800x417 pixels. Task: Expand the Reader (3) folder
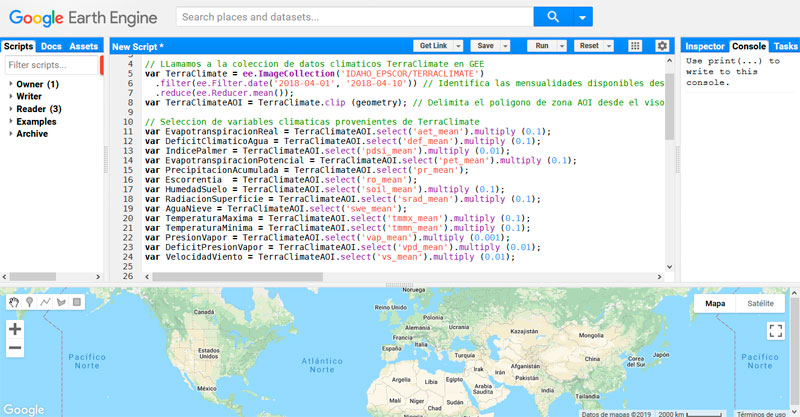[x=11, y=108]
